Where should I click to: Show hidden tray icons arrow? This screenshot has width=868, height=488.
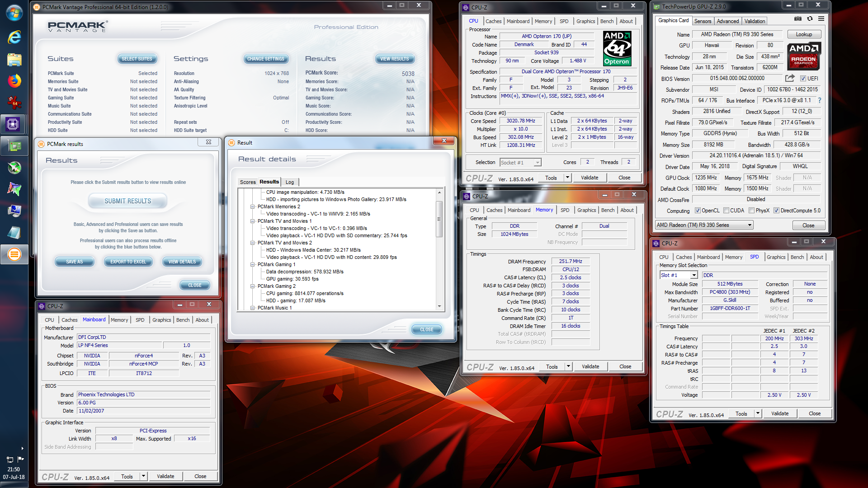(x=22, y=449)
